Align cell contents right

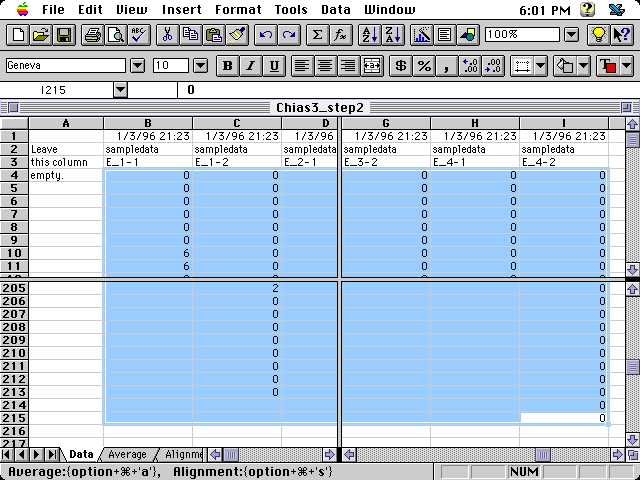(349, 66)
